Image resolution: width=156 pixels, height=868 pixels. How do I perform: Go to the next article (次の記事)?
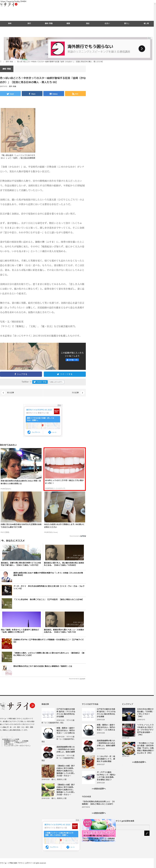[x=77, y=393]
